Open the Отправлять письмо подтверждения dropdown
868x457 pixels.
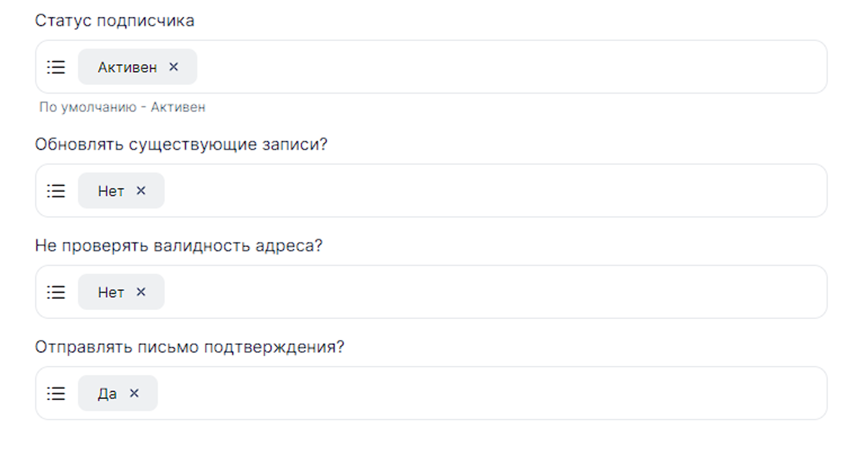tap(507, 393)
